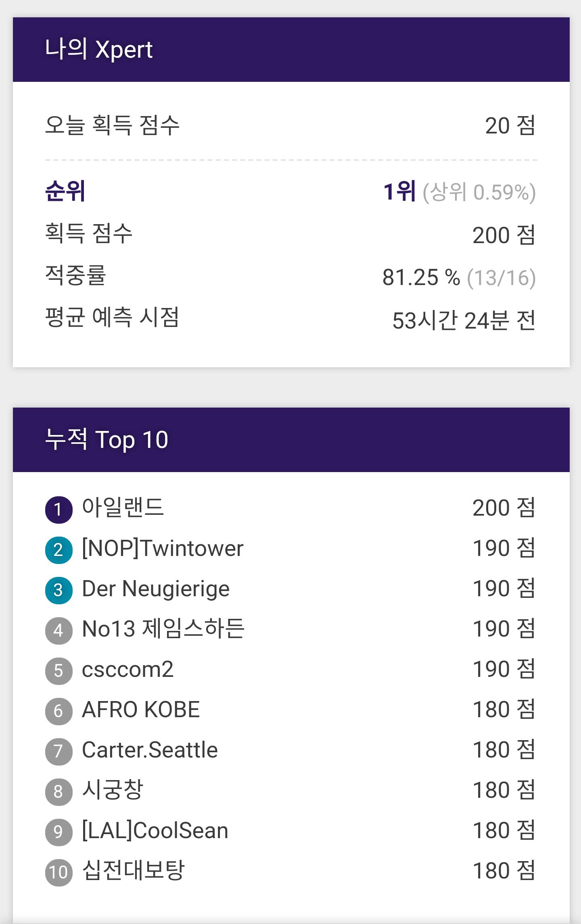Click the rank 6 gray badge

coord(59,711)
